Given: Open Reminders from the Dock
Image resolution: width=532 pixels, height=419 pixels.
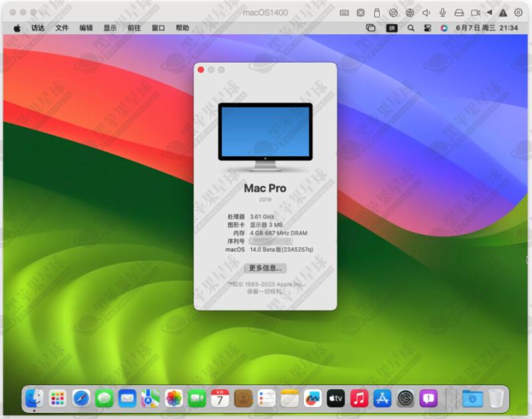Looking at the screenshot, I should click(x=267, y=398).
